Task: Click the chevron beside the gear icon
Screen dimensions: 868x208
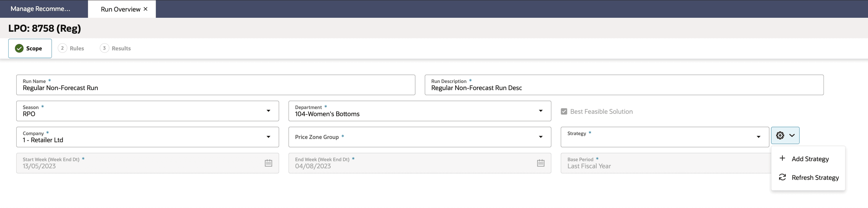Action: point(792,135)
